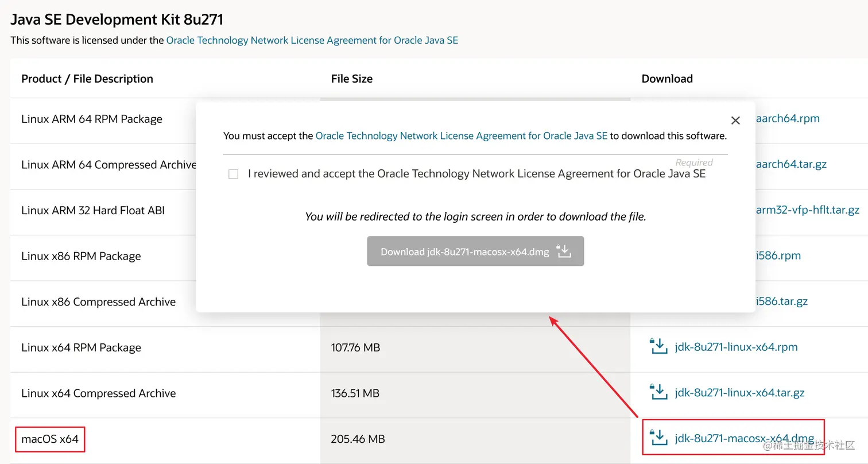The height and width of the screenshot is (464, 868).
Task: Download the jdk-8u271-macosx-x64.dmg file link
Action: (x=745, y=439)
